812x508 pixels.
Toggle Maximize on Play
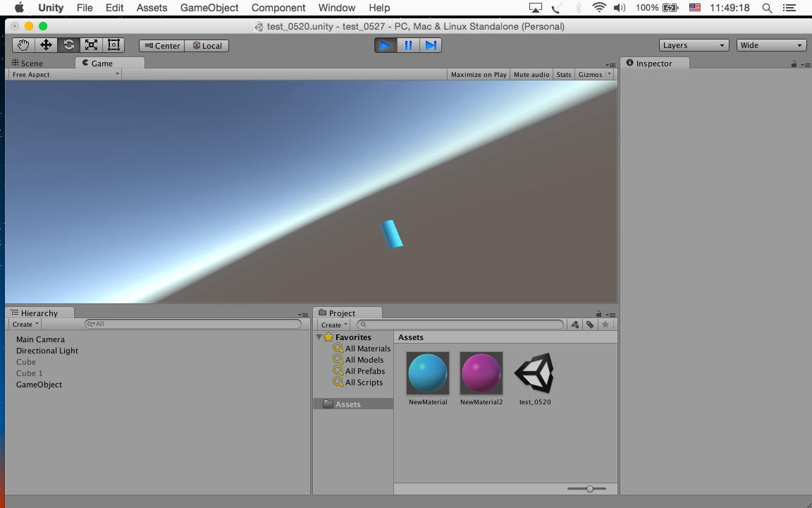click(479, 75)
